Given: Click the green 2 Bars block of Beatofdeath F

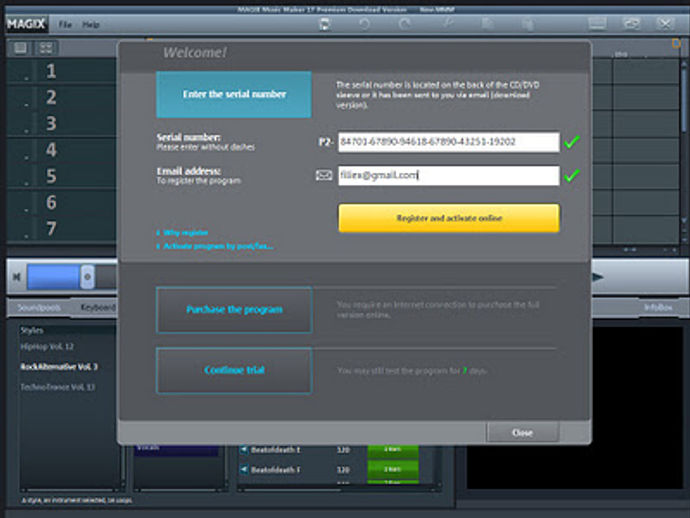Looking at the screenshot, I should click(393, 469).
